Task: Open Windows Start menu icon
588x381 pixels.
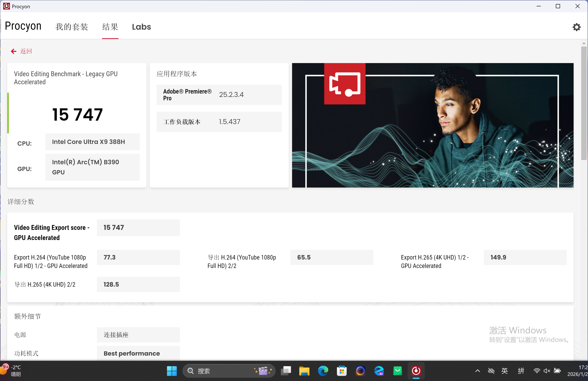Action: point(172,371)
